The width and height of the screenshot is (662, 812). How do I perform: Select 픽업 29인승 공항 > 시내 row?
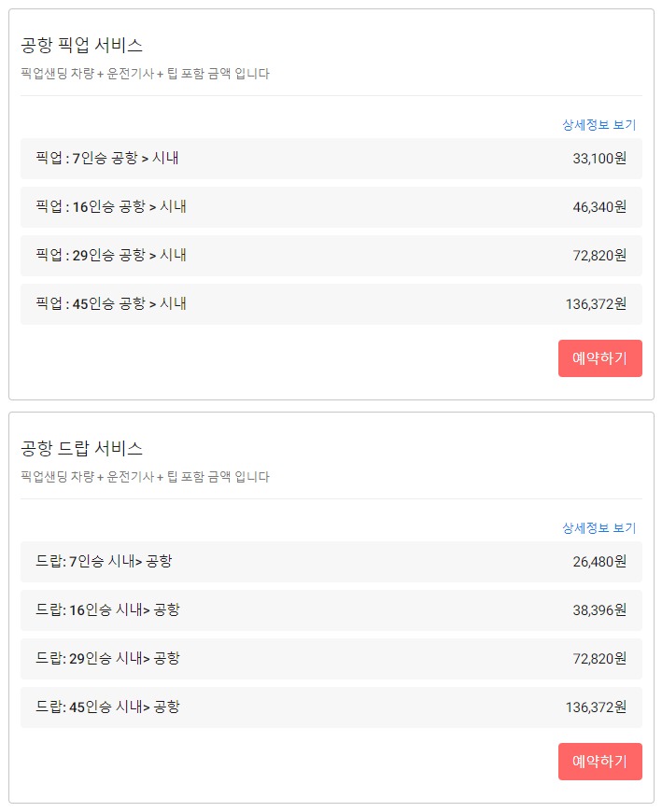[x=331, y=256]
